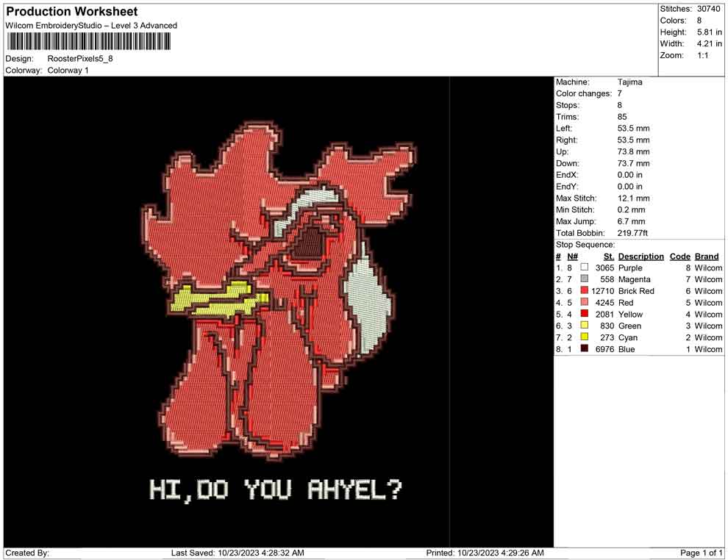Click the 'Colorway 1' value
This screenshot has height=560, width=728.
pos(68,71)
